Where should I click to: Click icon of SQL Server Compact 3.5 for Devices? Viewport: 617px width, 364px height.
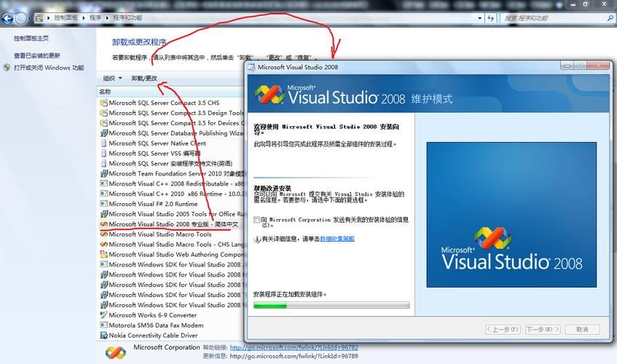(104, 123)
